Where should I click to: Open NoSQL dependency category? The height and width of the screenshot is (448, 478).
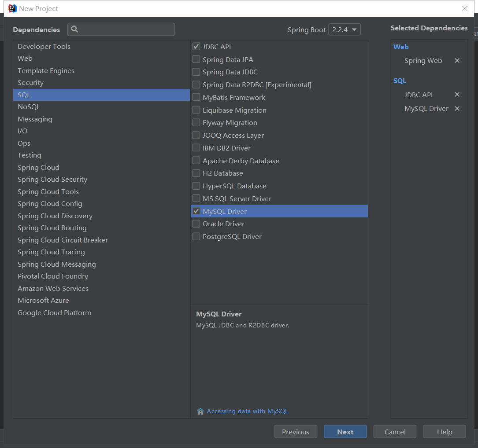[101, 106]
